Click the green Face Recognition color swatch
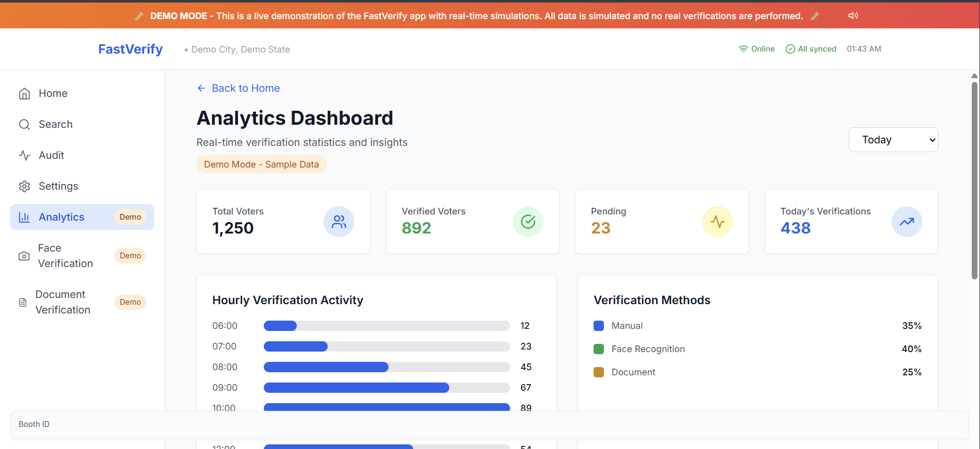Image resolution: width=980 pixels, height=449 pixels. click(599, 349)
